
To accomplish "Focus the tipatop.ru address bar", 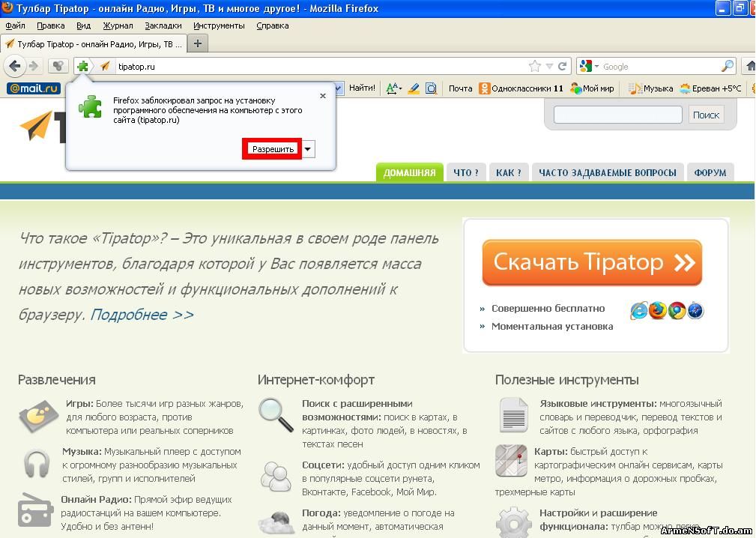I will tap(321, 67).
